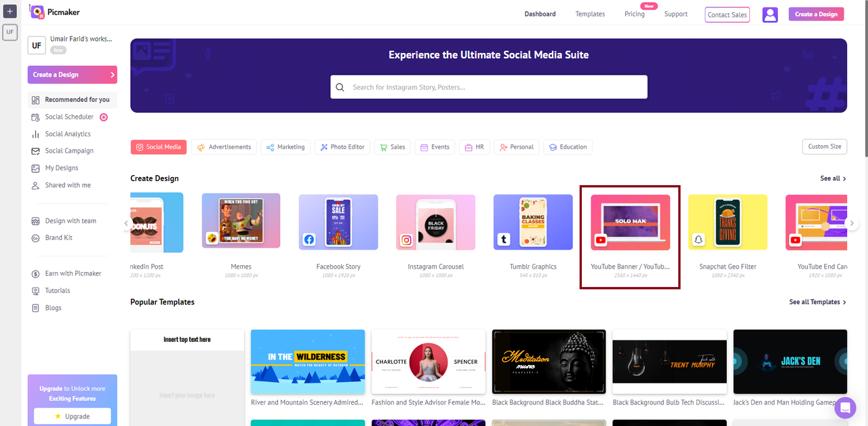This screenshot has width=868, height=426.
Task: Open In The Wilderness template thumbnail
Action: (308, 362)
